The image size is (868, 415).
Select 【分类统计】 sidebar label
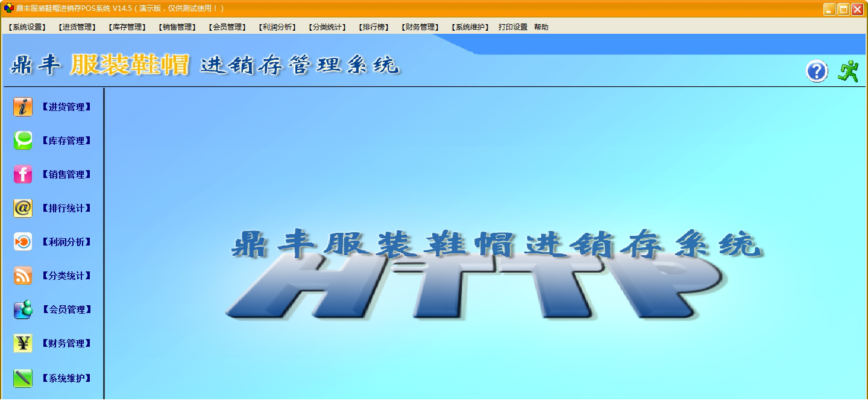click(66, 276)
